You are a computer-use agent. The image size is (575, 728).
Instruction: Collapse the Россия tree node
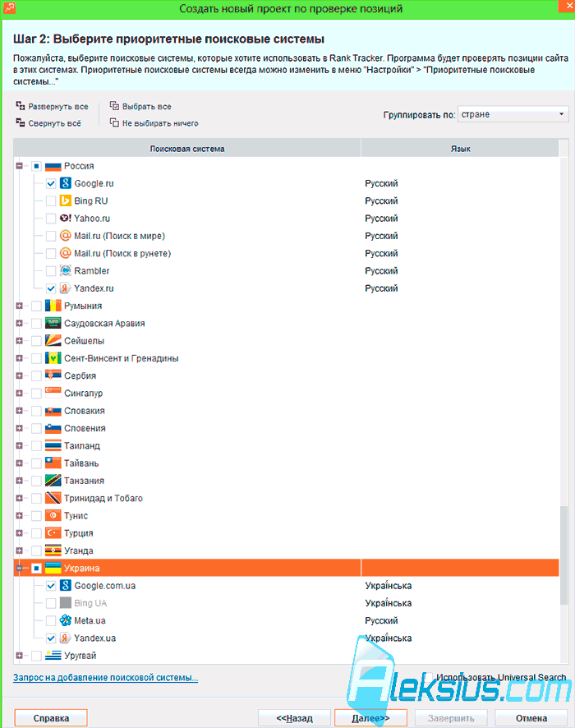(19, 166)
